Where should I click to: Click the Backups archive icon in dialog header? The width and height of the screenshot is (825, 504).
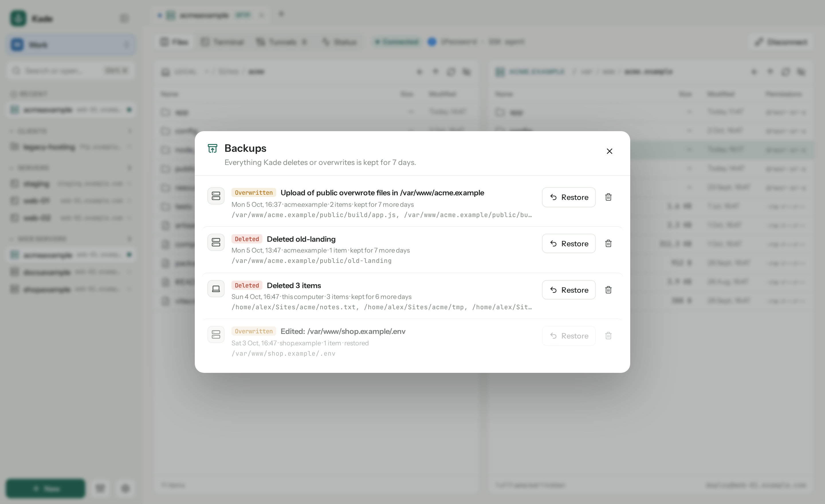(213, 148)
